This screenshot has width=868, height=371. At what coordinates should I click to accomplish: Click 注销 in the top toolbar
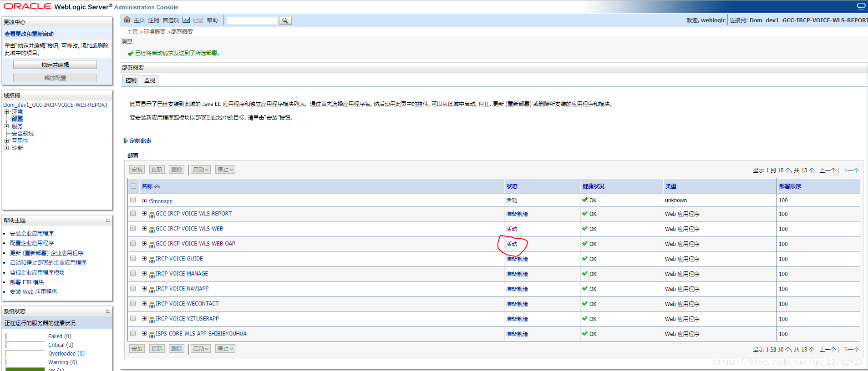pos(153,20)
